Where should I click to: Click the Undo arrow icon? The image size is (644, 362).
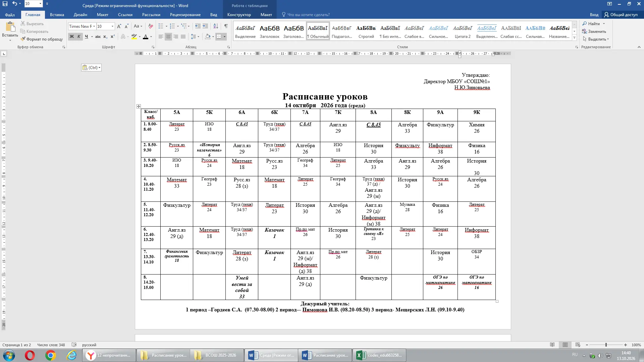tap(14, 4)
